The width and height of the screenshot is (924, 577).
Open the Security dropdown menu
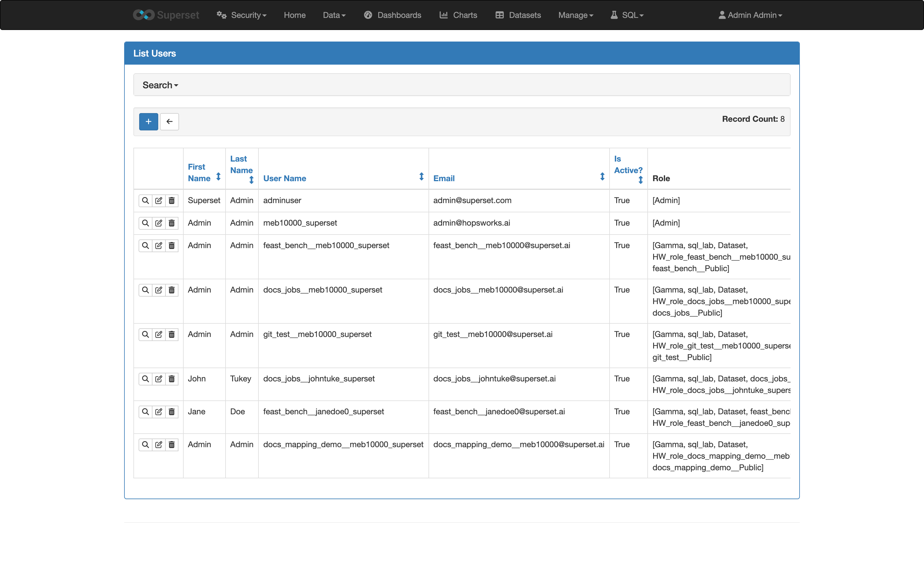coord(241,15)
